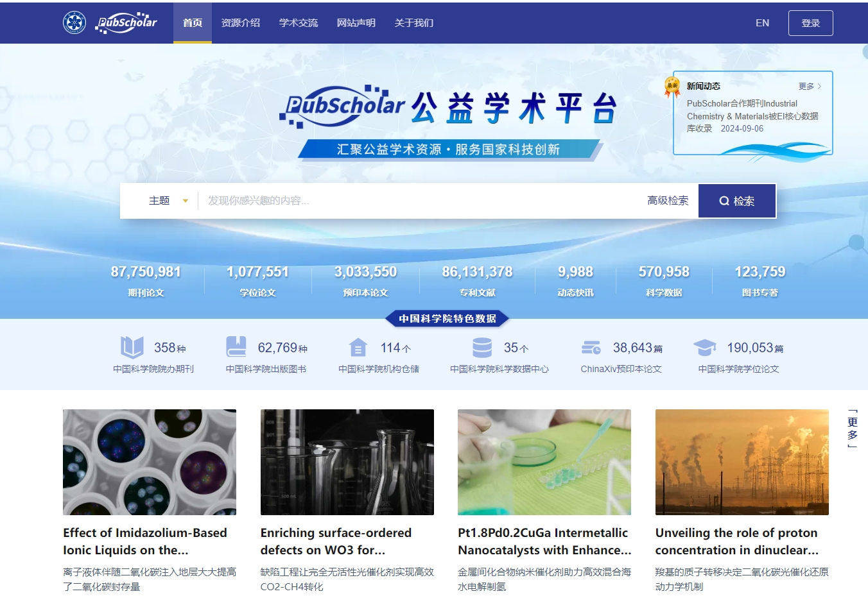
Task: Click the dropdown arrow beside 主题
Action: click(186, 201)
